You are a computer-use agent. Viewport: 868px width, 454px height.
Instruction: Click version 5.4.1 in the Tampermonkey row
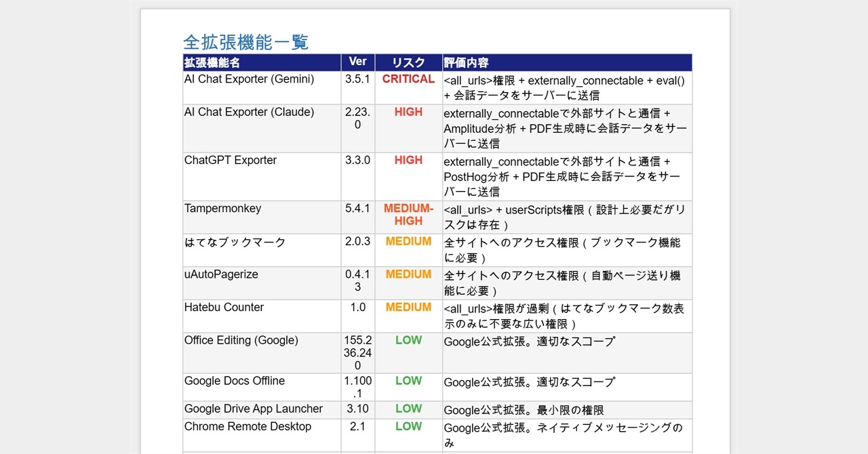[x=357, y=209]
